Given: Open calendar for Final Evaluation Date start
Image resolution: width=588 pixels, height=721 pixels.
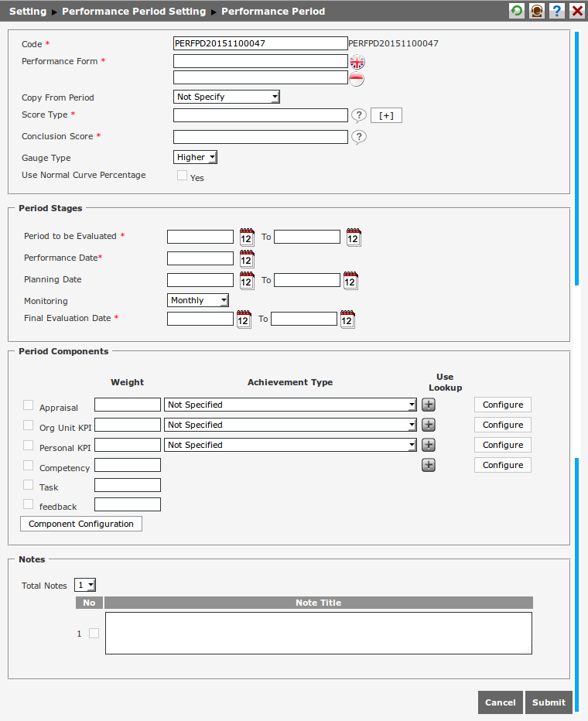Looking at the screenshot, I should click(x=244, y=319).
